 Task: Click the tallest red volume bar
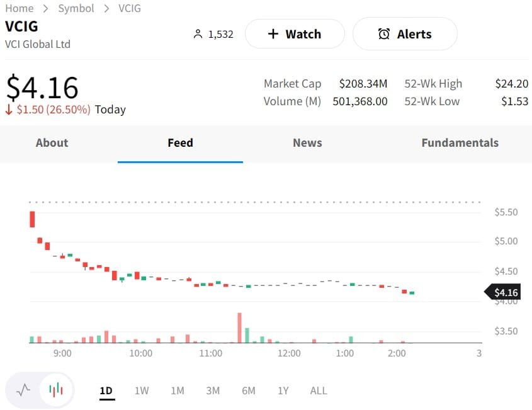[x=240, y=327]
